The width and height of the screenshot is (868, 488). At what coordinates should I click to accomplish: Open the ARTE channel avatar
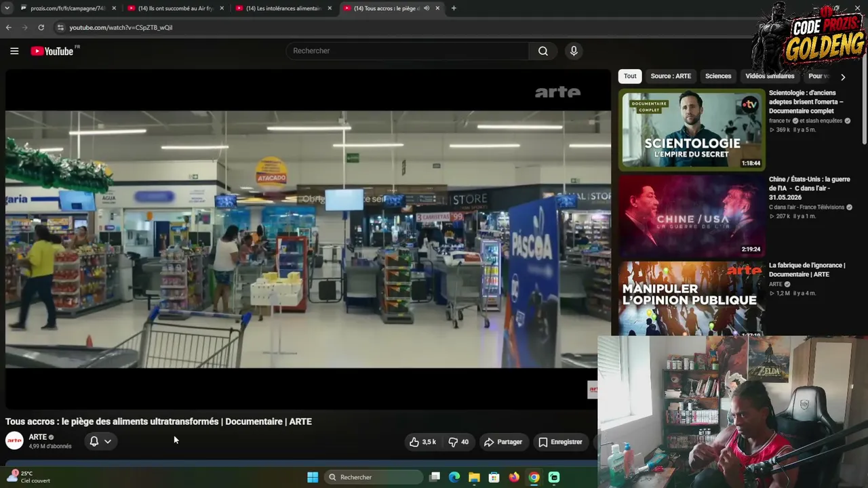[14, 441]
